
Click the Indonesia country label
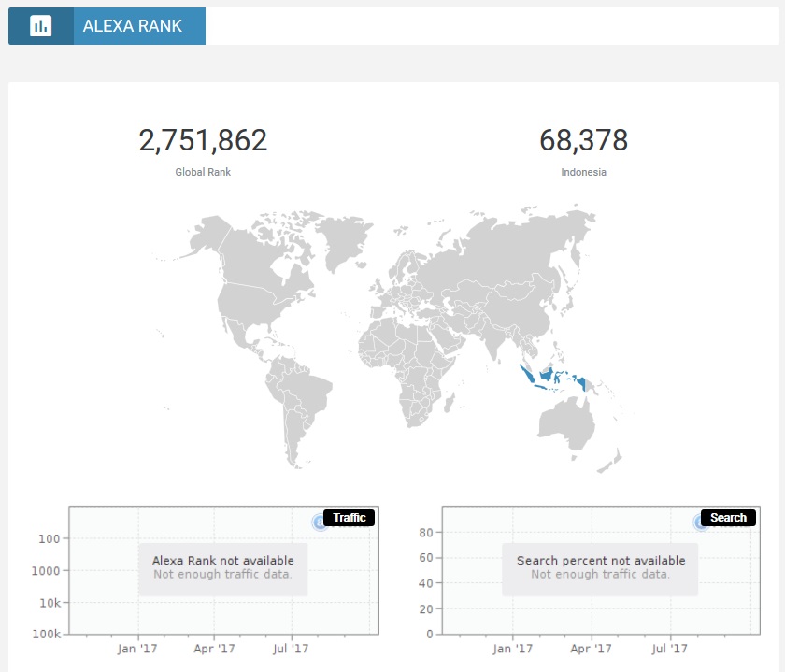(583, 172)
